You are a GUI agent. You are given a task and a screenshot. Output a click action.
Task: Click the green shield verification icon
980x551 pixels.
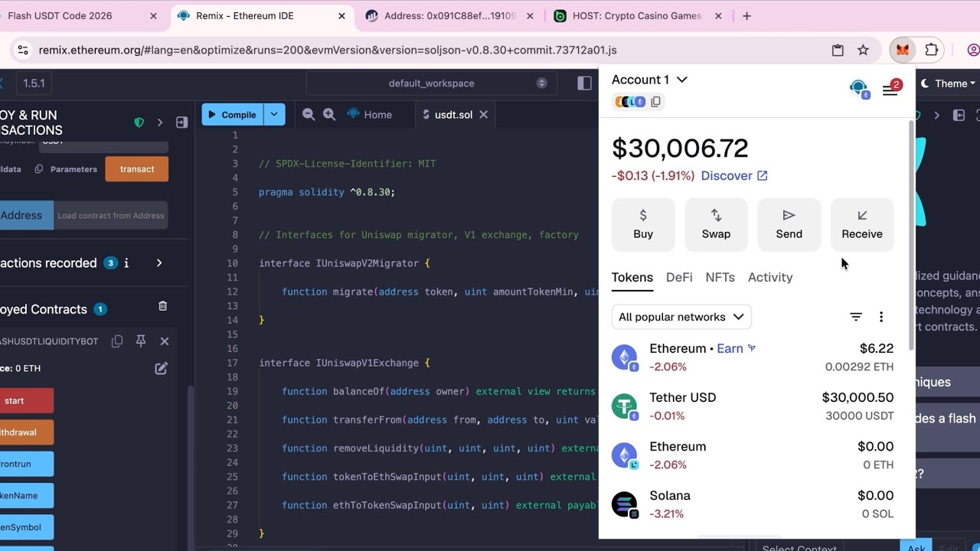pos(139,122)
